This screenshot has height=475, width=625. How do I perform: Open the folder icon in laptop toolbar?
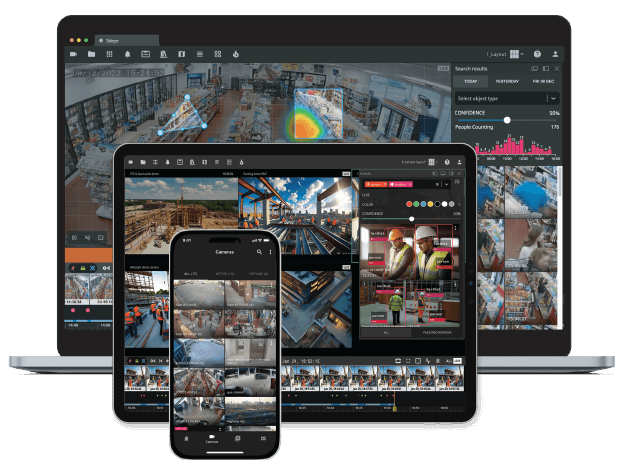[91, 53]
